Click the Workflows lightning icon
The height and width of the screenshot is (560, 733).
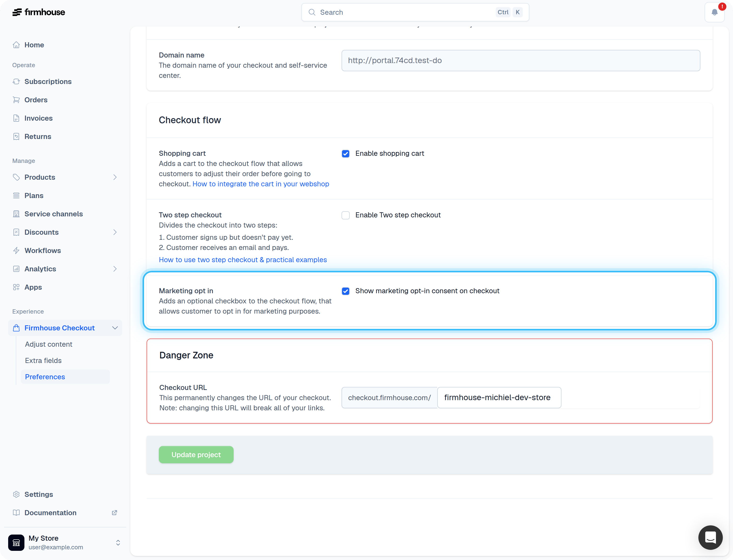(16, 250)
